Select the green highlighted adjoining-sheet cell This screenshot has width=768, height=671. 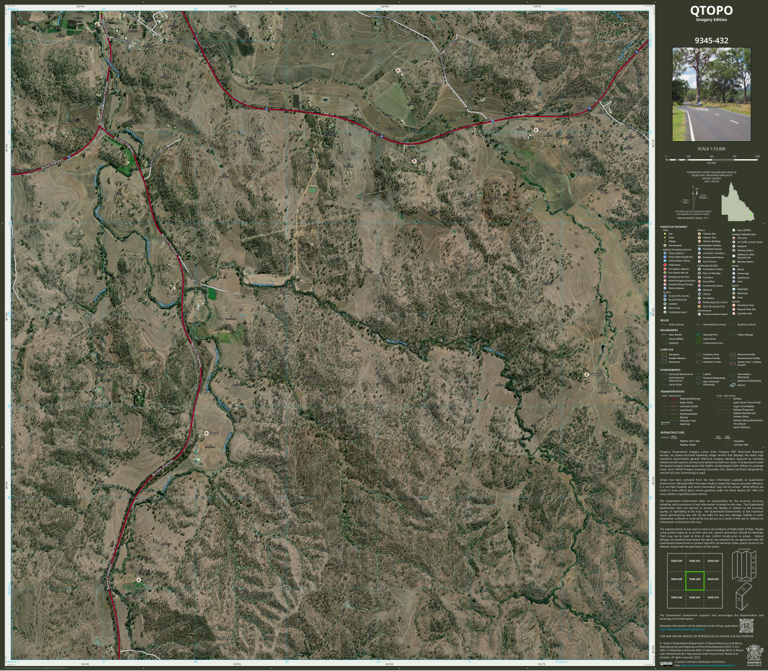[695, 580]
